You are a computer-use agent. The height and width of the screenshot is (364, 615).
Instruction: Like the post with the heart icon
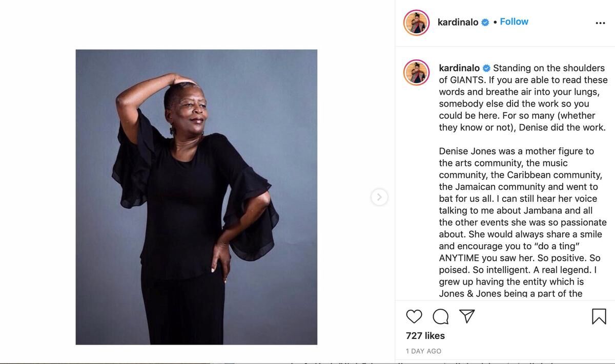414,316
